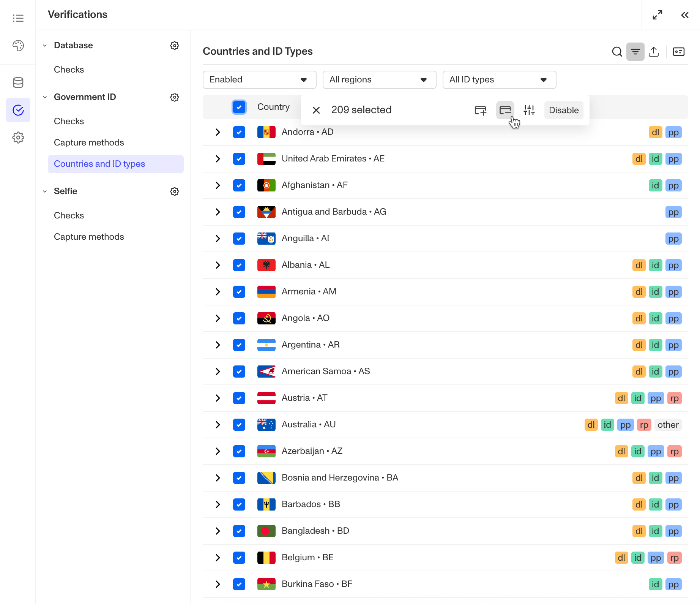Select the Verifications check-circle icon in rail
Screen dimensions: 700x604
(18, 110)
